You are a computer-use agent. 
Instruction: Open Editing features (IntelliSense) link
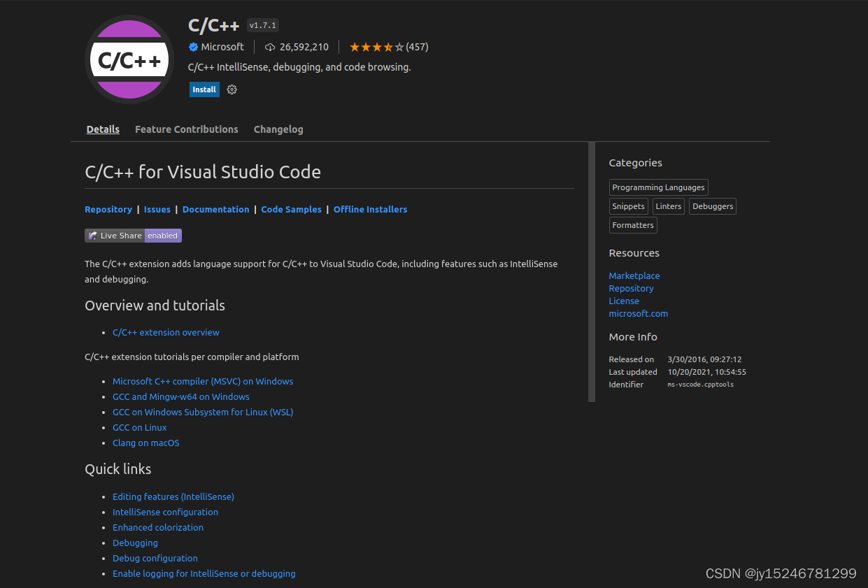(x=173, y=496)
